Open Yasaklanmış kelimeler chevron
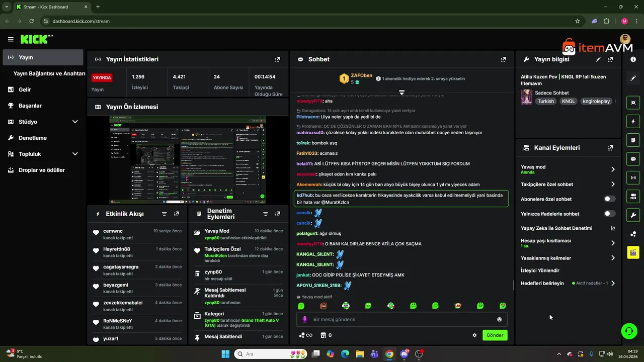Image resolution: width=644 pixels, height=362 pixels. (x=613, y=258)
